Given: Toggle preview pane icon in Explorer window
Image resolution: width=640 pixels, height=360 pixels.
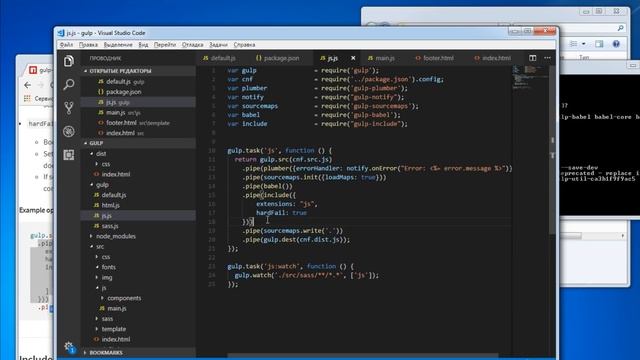Looking at the screenshot, I should tap(599, 44).
